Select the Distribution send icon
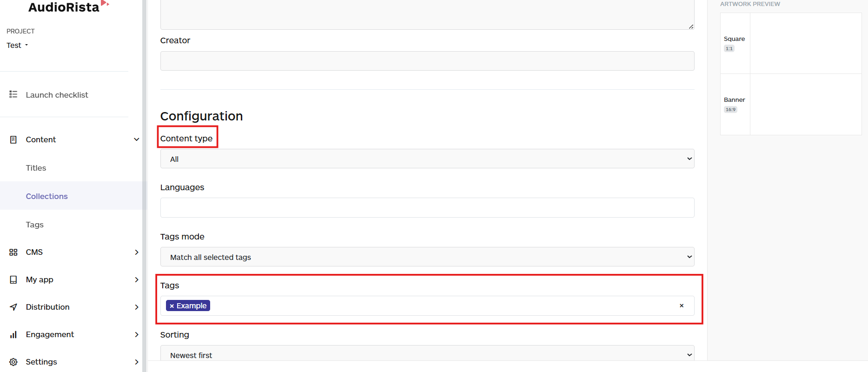The image size is (868, 372). [13, 307]
